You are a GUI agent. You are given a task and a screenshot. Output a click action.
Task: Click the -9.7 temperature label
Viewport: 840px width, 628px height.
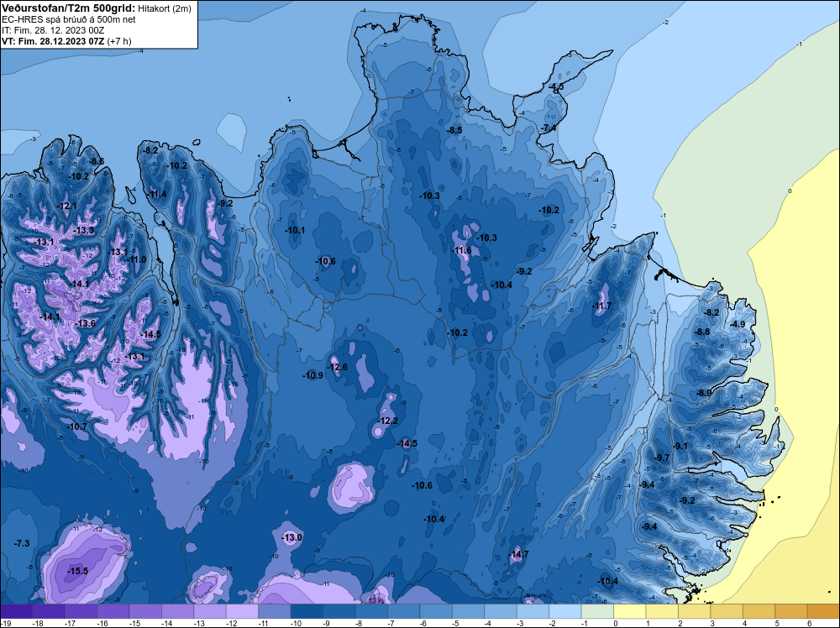pyautogui.click(x=662, y=458)
